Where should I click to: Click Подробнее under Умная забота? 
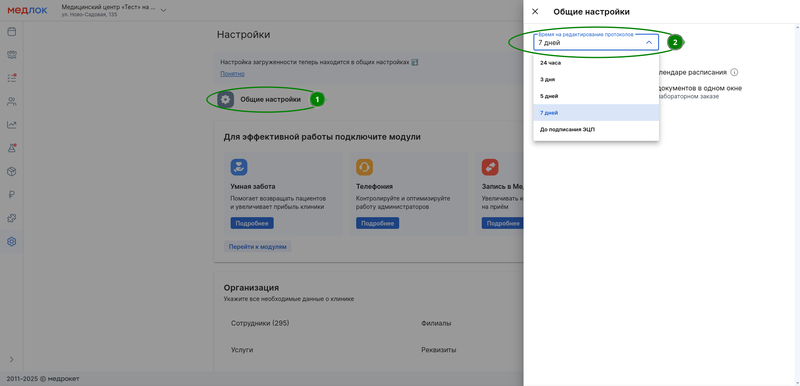click(252, 223)
